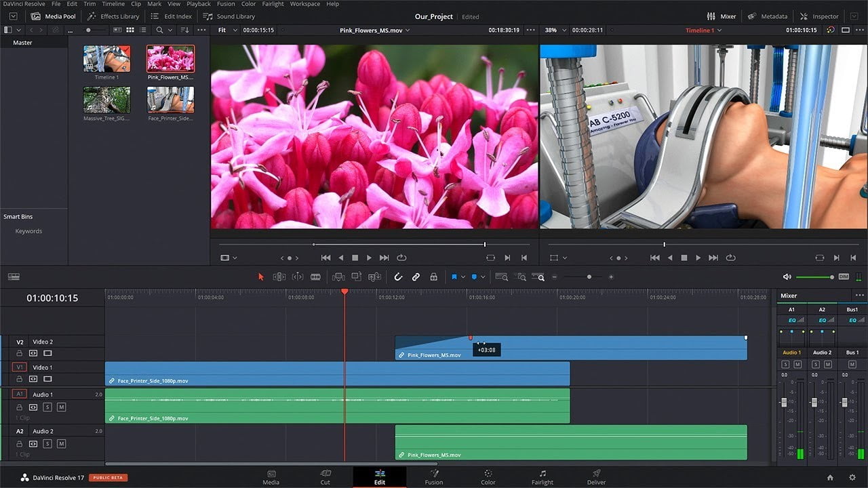
Task: Toggle snapping with the magnet icon
Action: pyautogui.click(x=398, y=277)
